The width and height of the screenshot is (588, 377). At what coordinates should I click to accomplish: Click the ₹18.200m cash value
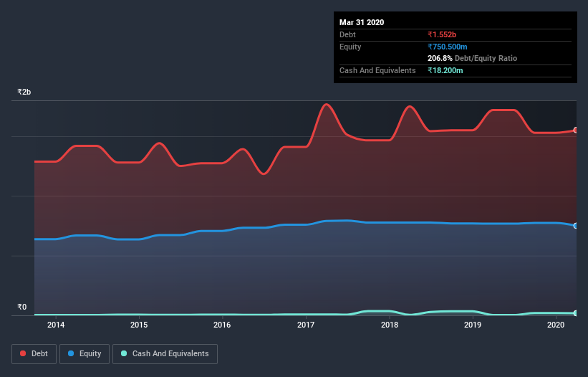(445, 70)
